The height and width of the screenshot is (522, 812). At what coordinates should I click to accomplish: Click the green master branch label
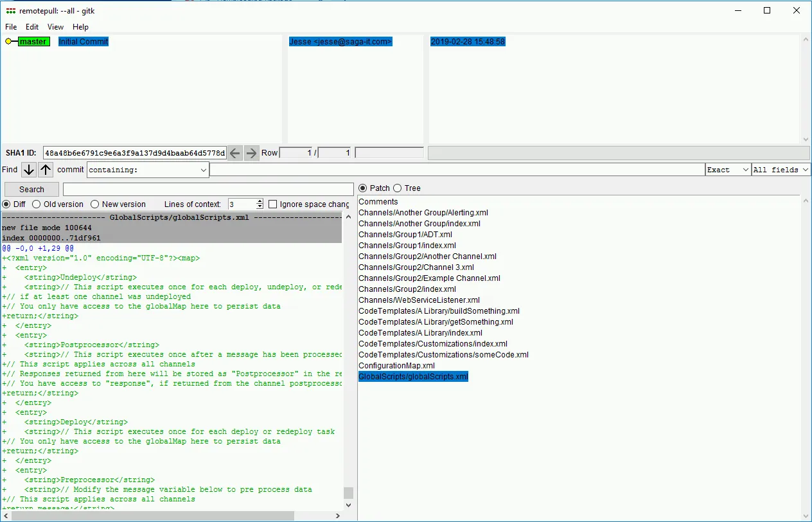[x=31, y=40]
